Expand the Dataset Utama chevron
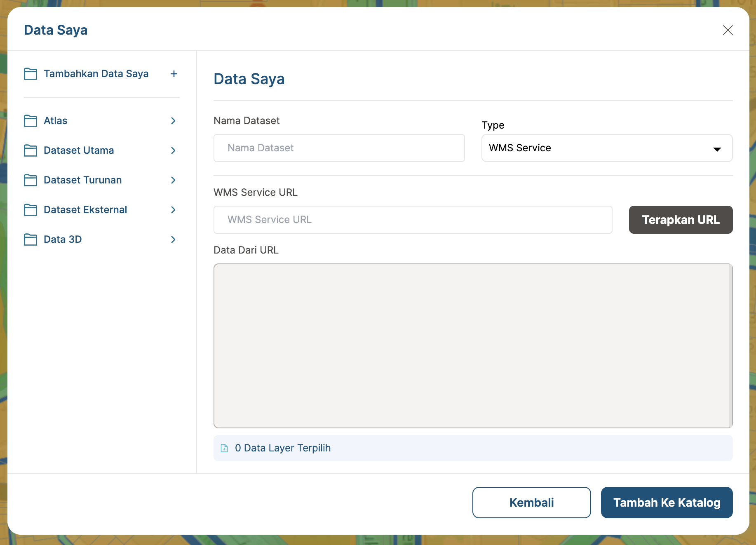This screenshot has height=545, width=756. coord(173,150)
